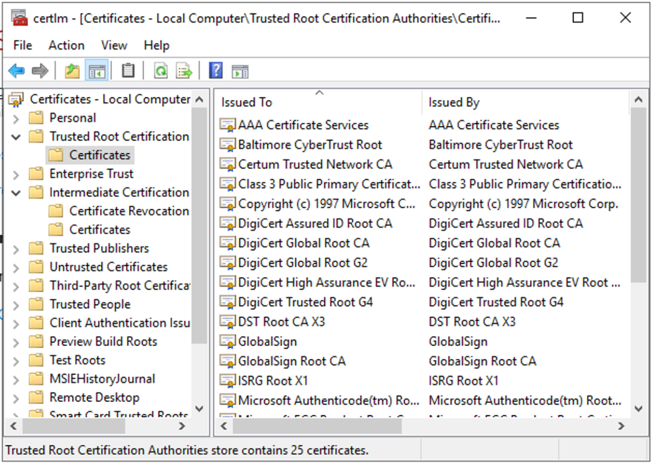Expand the Trusted Publishers node
This screenshot has height=466, width=654.
[x=16, y=249]
